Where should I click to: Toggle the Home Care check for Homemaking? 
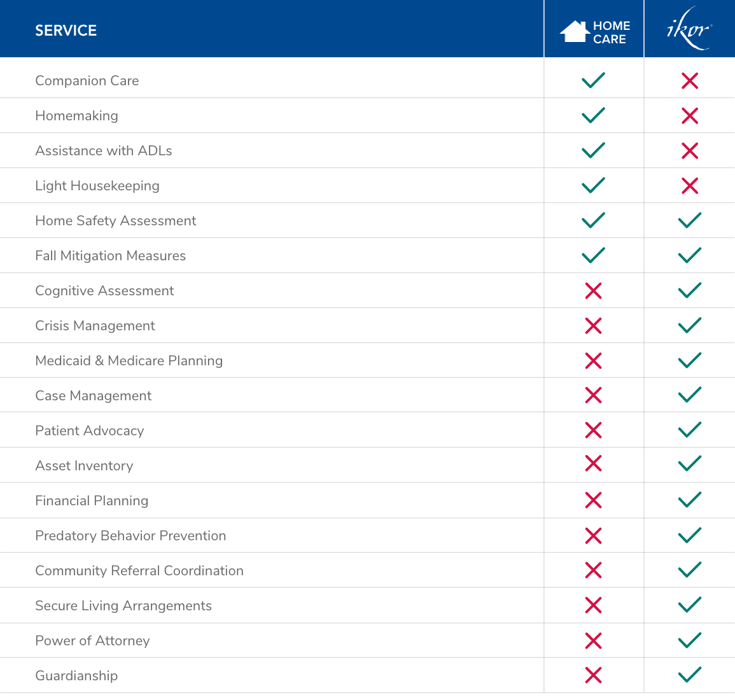tap(593, 115)
